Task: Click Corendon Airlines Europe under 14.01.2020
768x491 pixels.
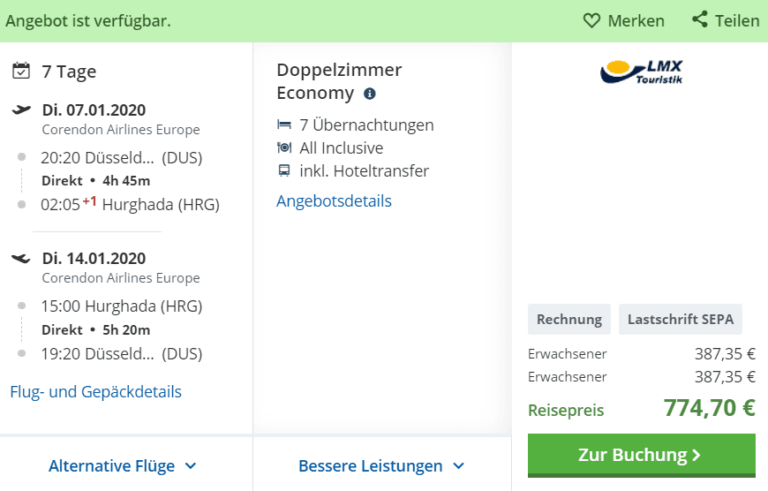Action: pyautogui.click(x=121, y=278)
